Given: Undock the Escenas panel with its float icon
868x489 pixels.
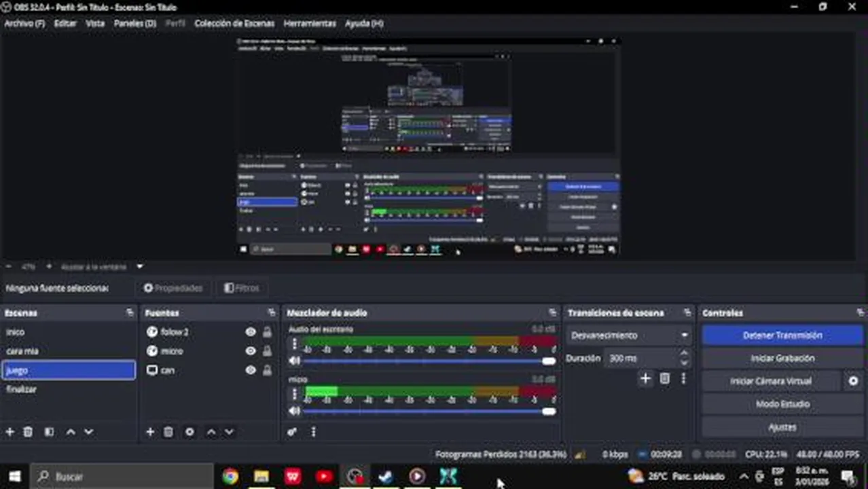Looking at the screenshot, I should [130, 313].
